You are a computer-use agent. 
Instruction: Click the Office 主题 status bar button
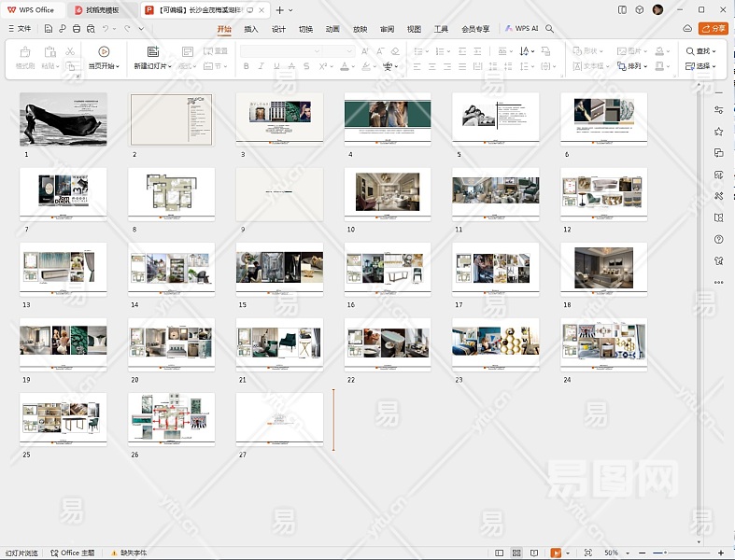pyautogui.click(x=73, y=553)
